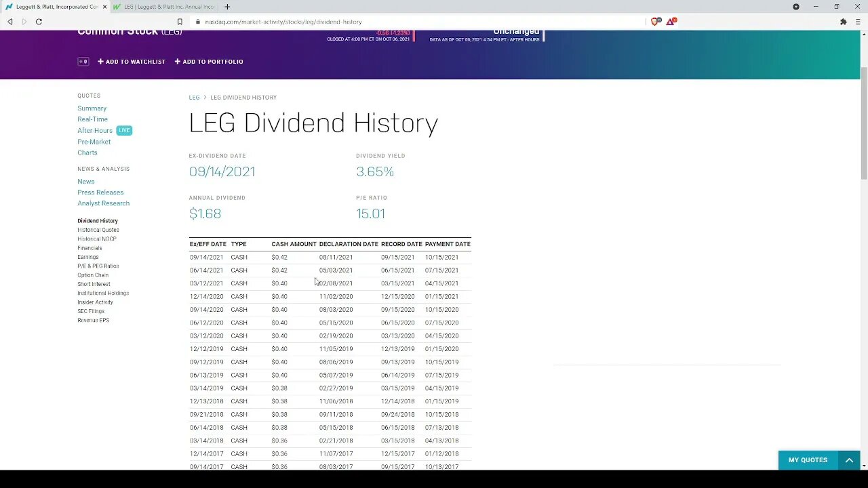This screenshot has height=488, width=868.
Task: Open the extensions puzzle icon
Action: click(843, 22)
